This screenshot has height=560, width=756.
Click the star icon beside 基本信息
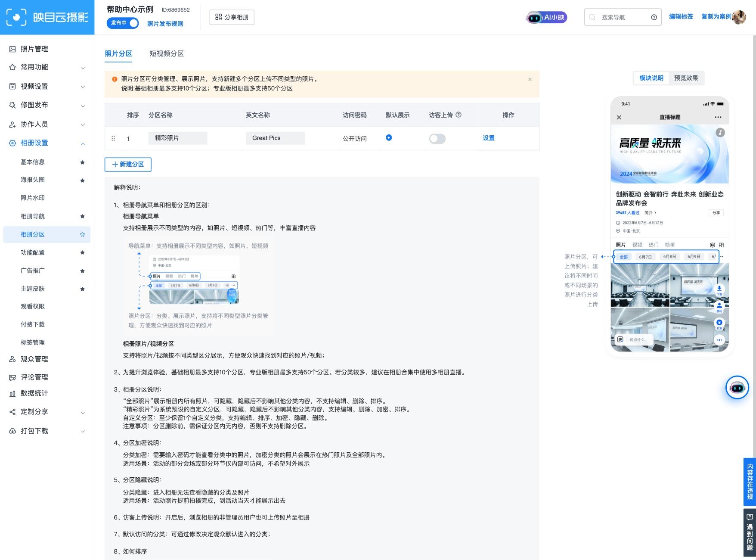pos(82,162)
